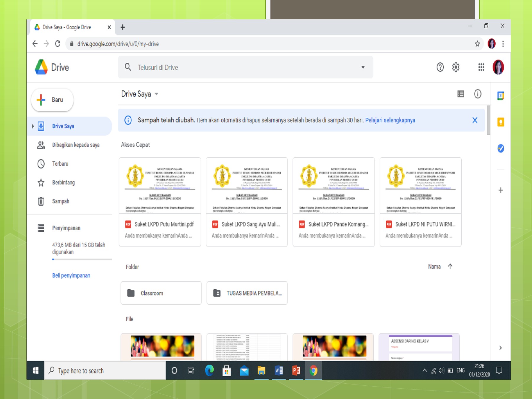Expand the Drive Saya sidebar tree arrow
532x399 pixels.
tap(33, 126)
